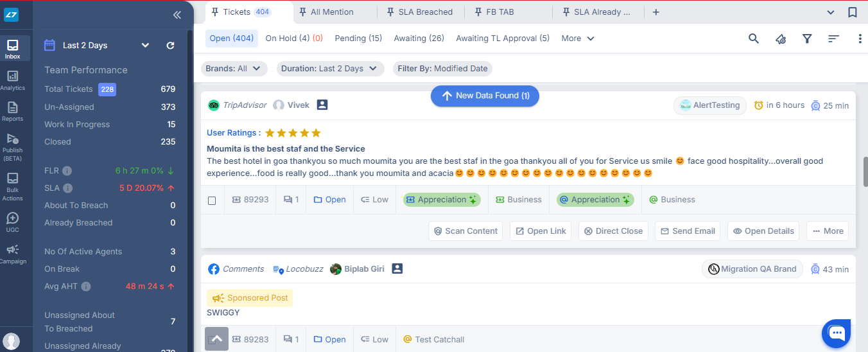Expand the tab list chevron
Image resolution: width=868 pixels, height=352 pixels.
coord(831,12)
